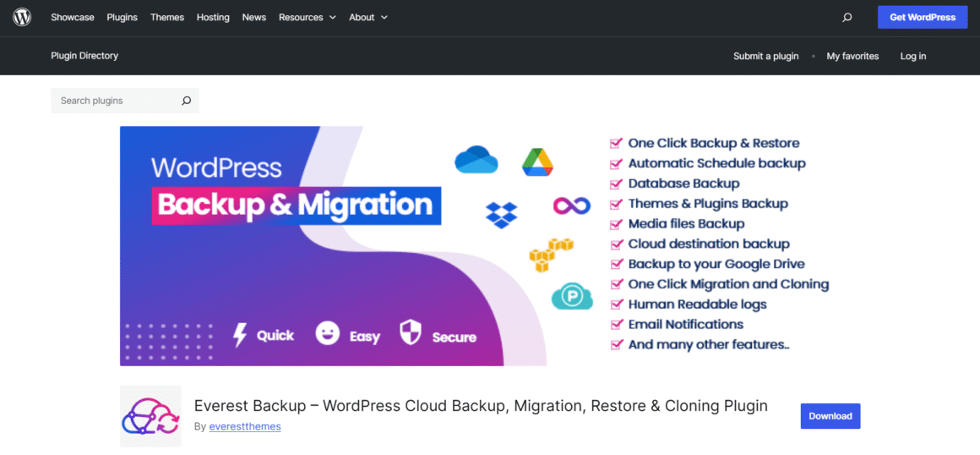This screenshot has height=455, width=980.
Task: Click the Automatic Schedule backup text
Action: click(x=717, y=163)
